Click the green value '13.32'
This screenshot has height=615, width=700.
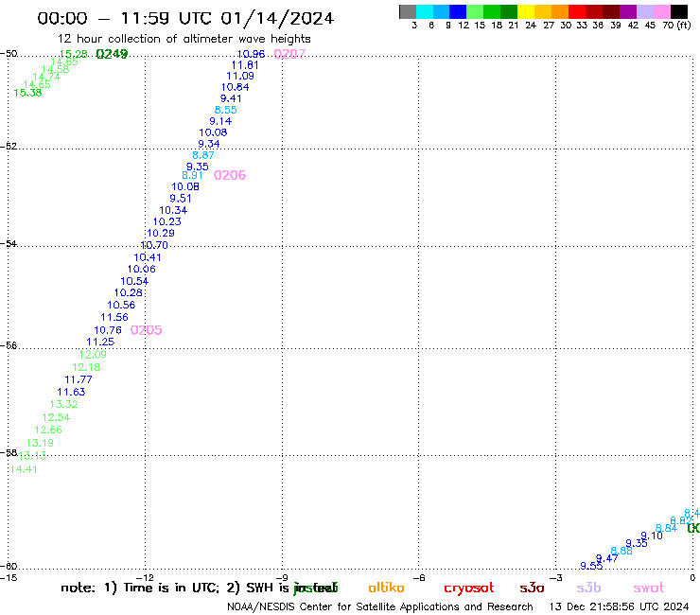63,405
